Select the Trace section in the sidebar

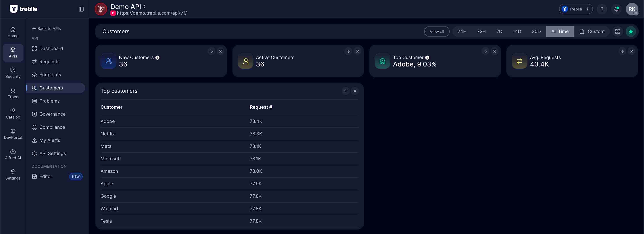[x=13, y=93]
